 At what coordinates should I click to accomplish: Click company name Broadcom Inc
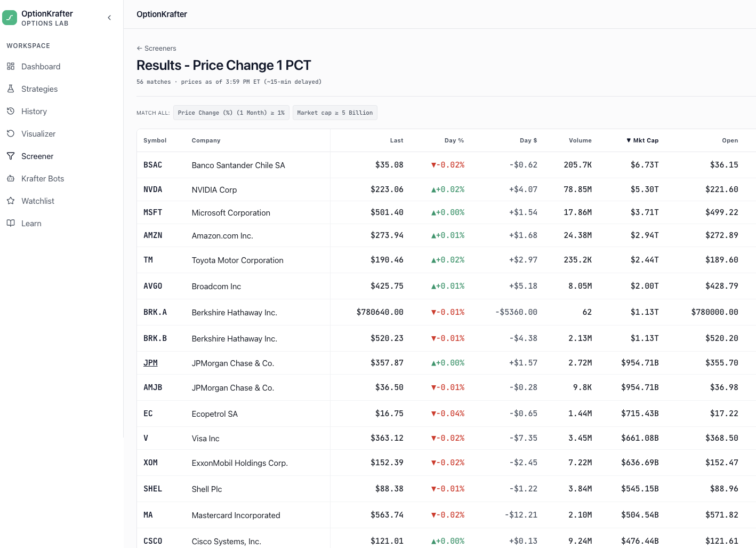(216, 287)
